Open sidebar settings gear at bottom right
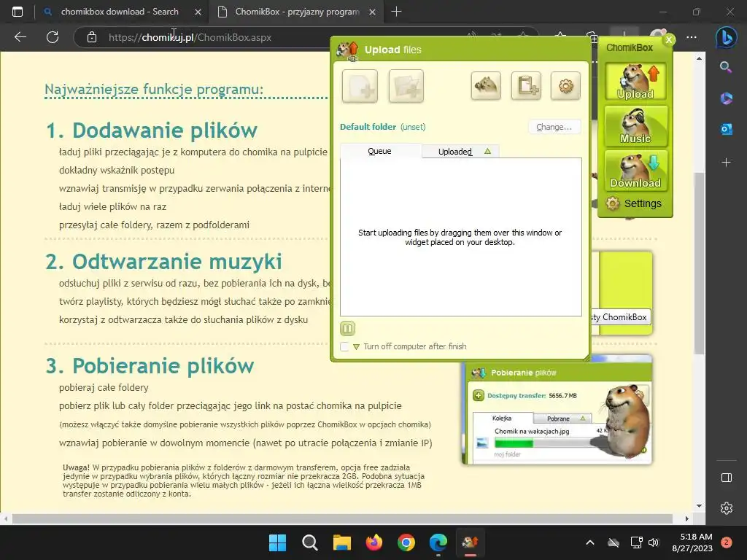The image size is (747, 560). coord(727,508)
